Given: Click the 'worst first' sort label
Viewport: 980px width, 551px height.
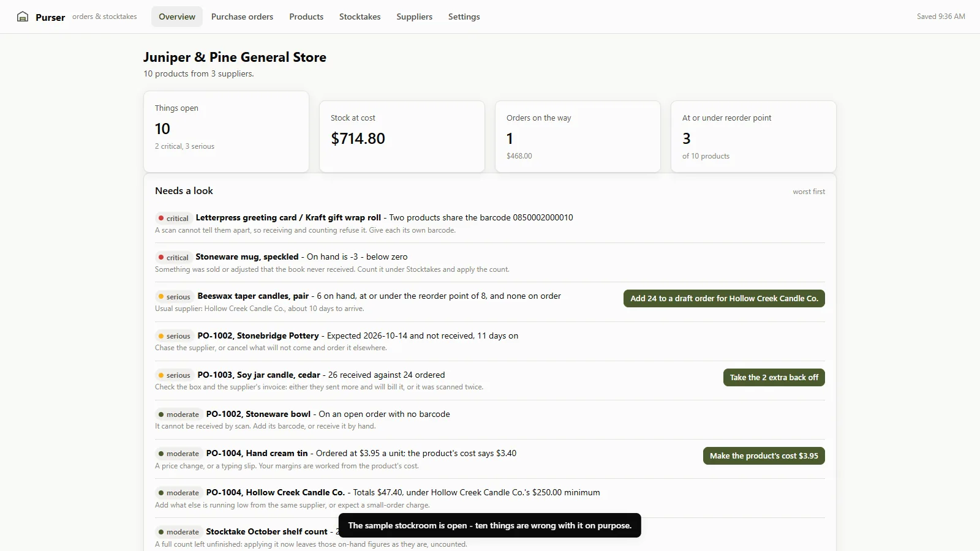Looking at the screenshot, I should click(809, 192).
